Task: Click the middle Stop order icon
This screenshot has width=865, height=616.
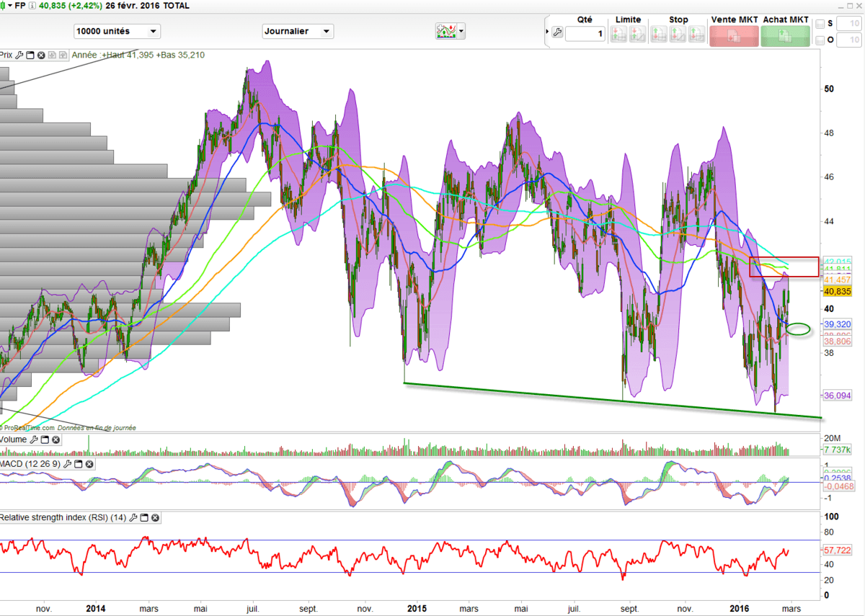Action: click(678, 34)
